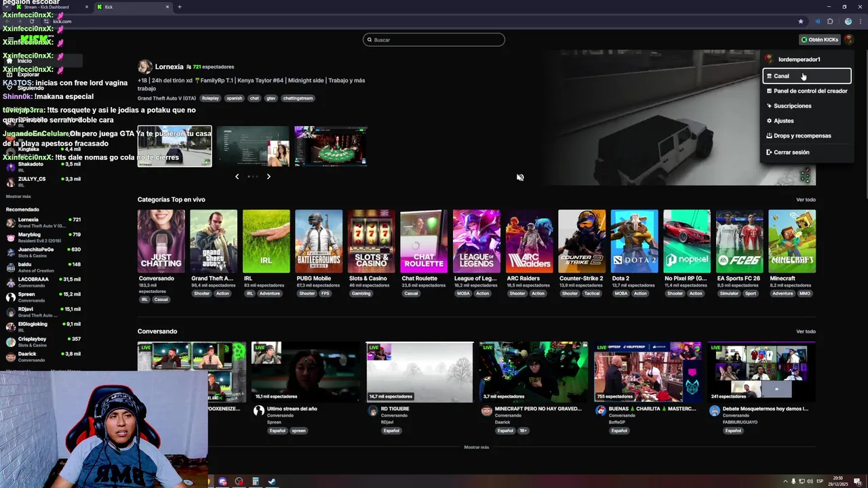The height and width of the screenshot is (488, 868).
Task: Open the PUBG Mobile category cover
Action: 319,241
